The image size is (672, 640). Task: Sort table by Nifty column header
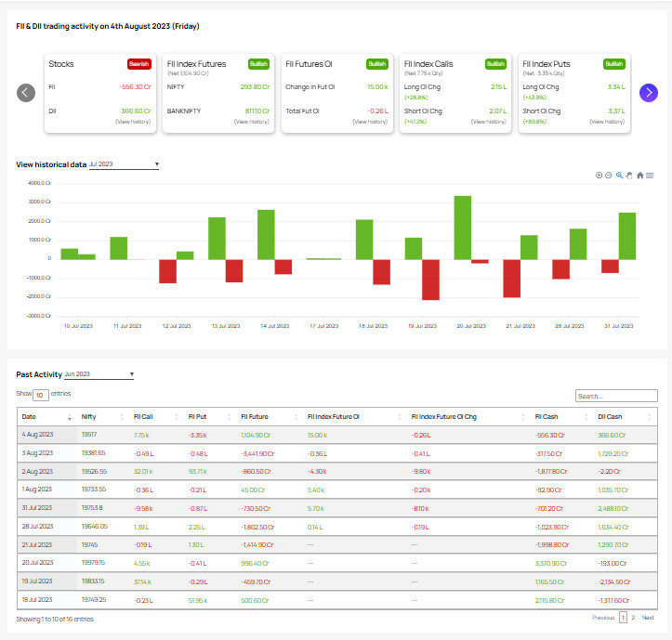89,417
